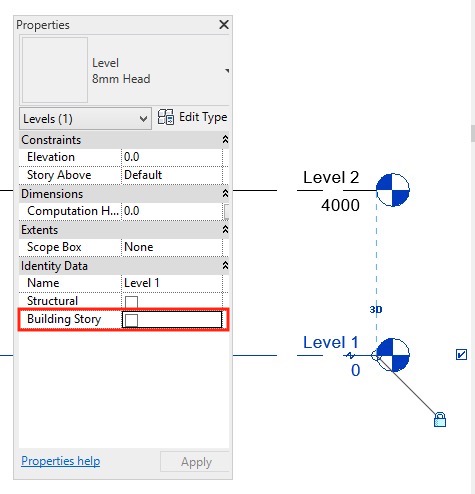Viewport: 475px width, 494px height.
Task: Click the lock icon near Level 1
Action: click(x=440, y=420)
